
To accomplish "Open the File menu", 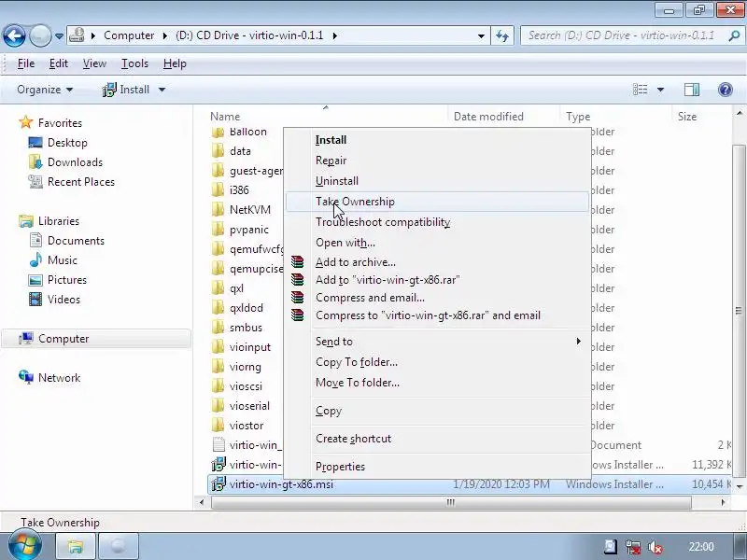I will pos(26,63).
